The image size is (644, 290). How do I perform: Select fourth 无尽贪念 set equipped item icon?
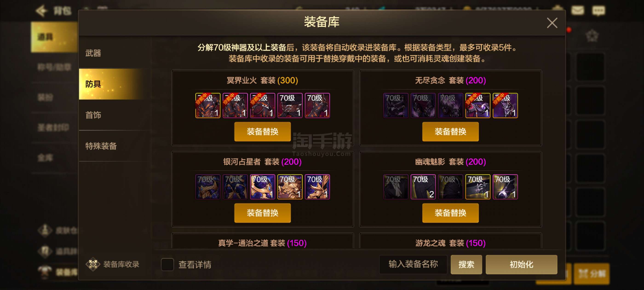(x=478, y=105)
